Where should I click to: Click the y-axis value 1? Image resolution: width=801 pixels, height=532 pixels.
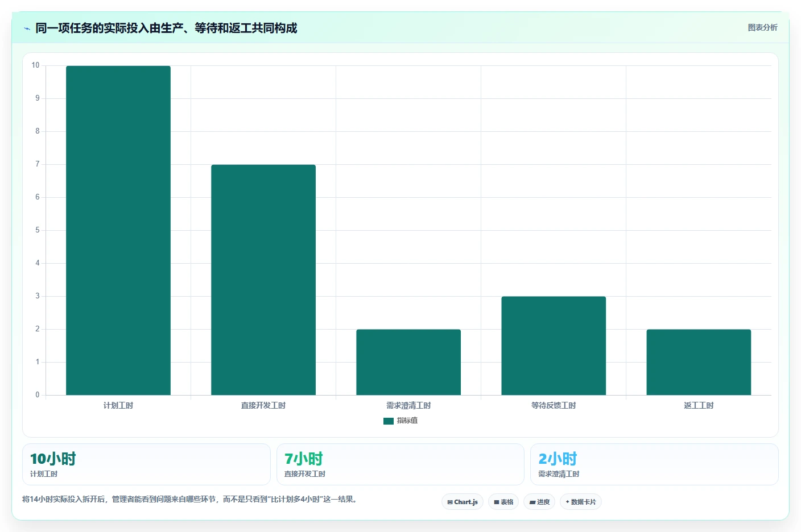pos(38,362)
